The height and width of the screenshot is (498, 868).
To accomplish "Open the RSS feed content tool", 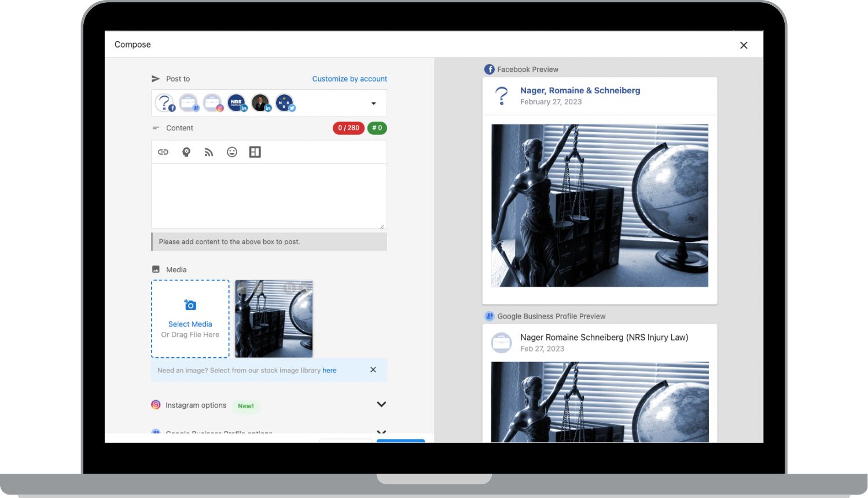I will (209, 152).
